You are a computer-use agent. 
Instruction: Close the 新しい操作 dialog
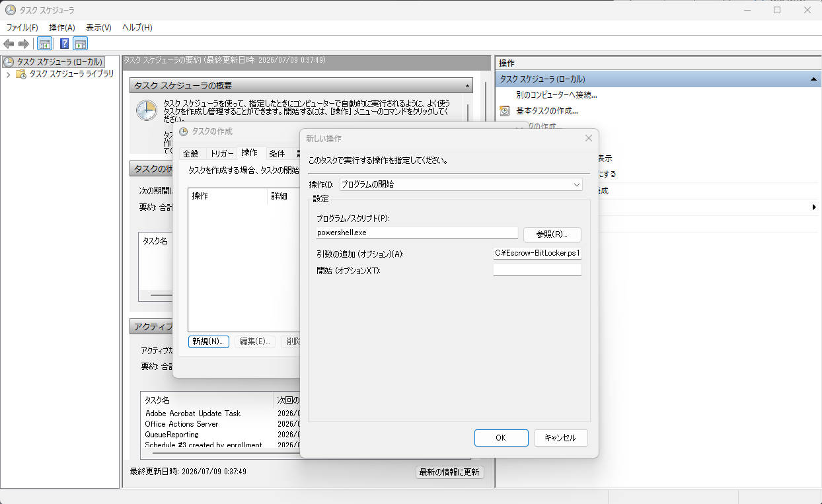coord(588,138)
